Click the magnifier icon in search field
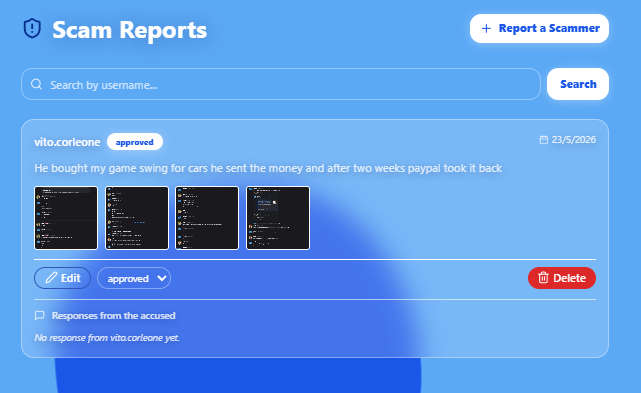This screenshot has height=393, width=641. 36,84
